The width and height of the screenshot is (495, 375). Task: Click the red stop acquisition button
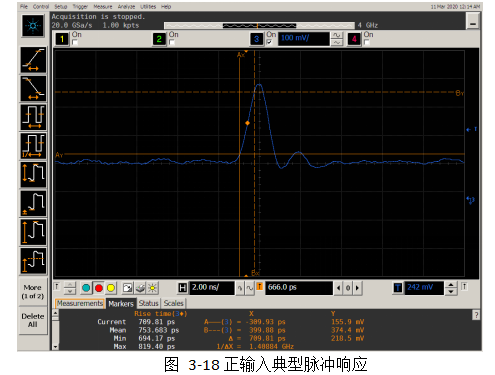pos(99,288)
